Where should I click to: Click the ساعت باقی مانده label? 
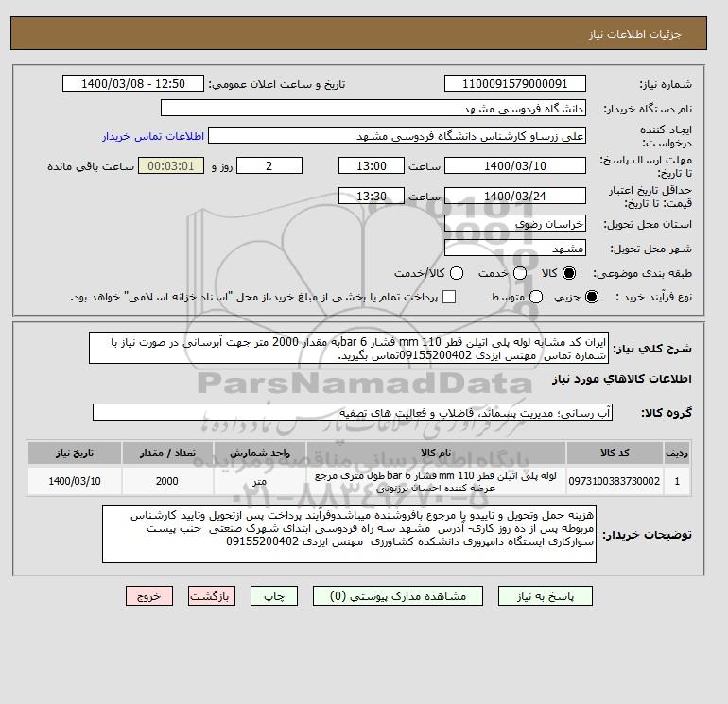pyautogui.click(x=91, y=166)
